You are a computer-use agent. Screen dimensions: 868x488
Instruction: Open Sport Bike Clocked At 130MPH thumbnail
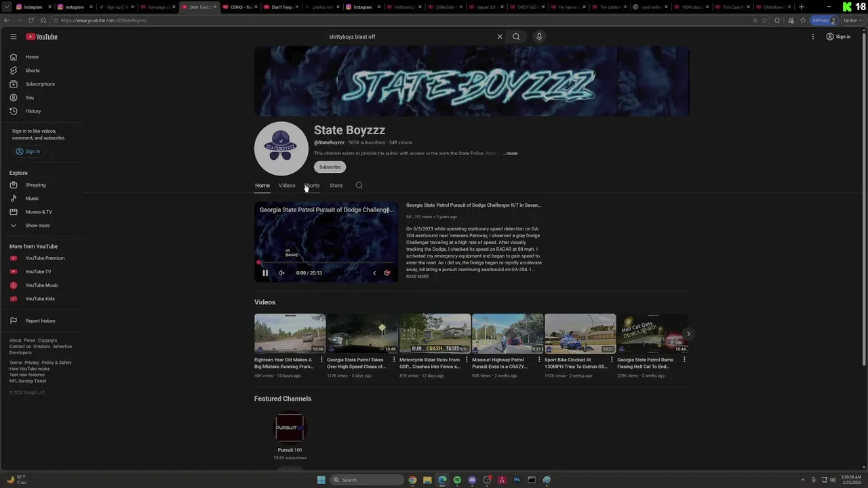point(580,333)
